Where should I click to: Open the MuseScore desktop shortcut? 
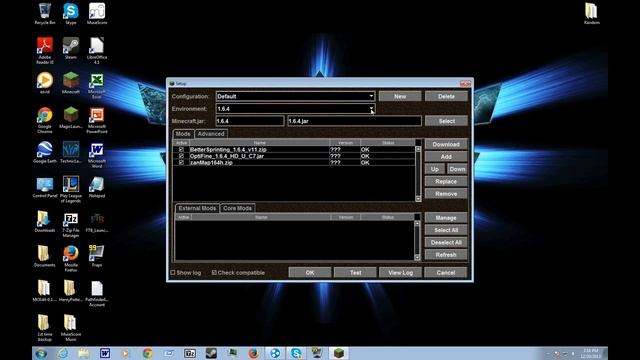click(97, 13)
